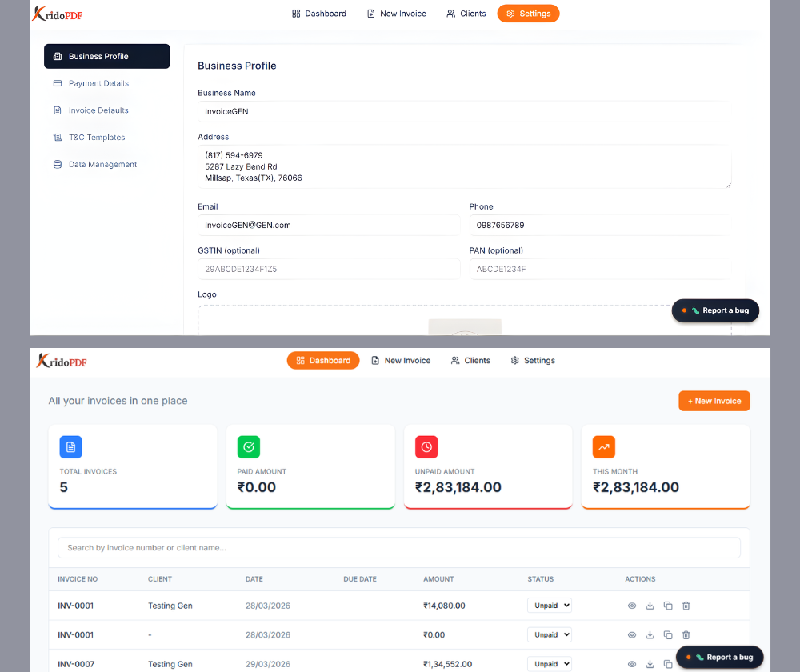
Task: Open status dropdown for the ₹14,080.00 invoice
Action: [550, 606]
